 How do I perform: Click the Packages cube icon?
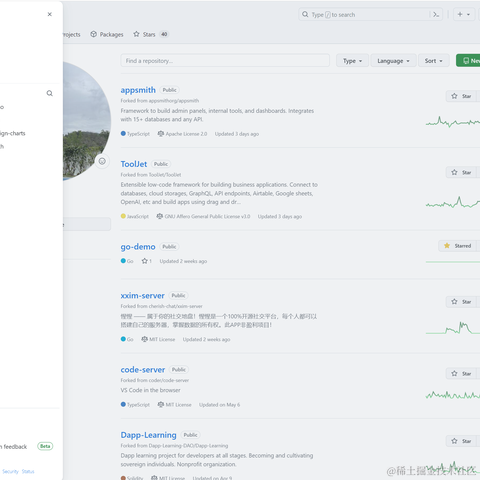click(94, 34)
